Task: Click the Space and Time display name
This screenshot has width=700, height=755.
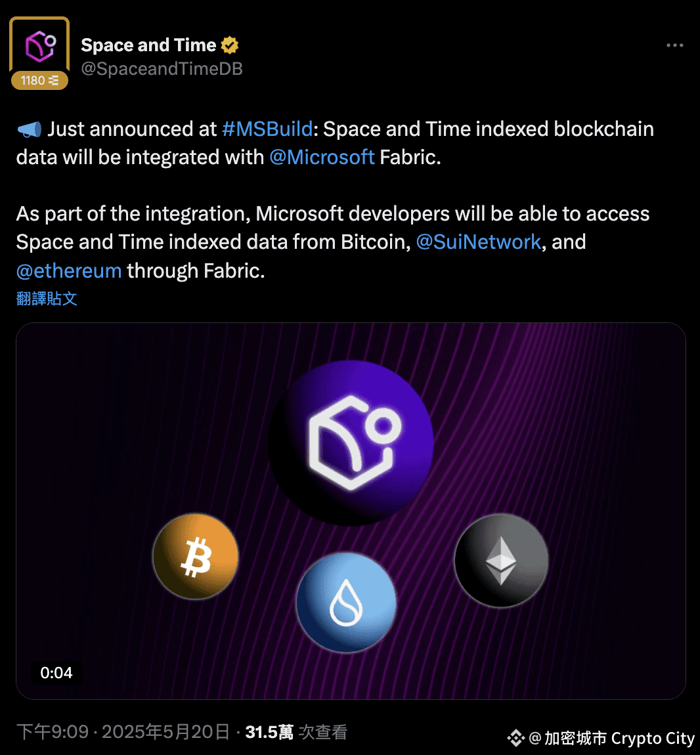Action: (x=147, y=45)
